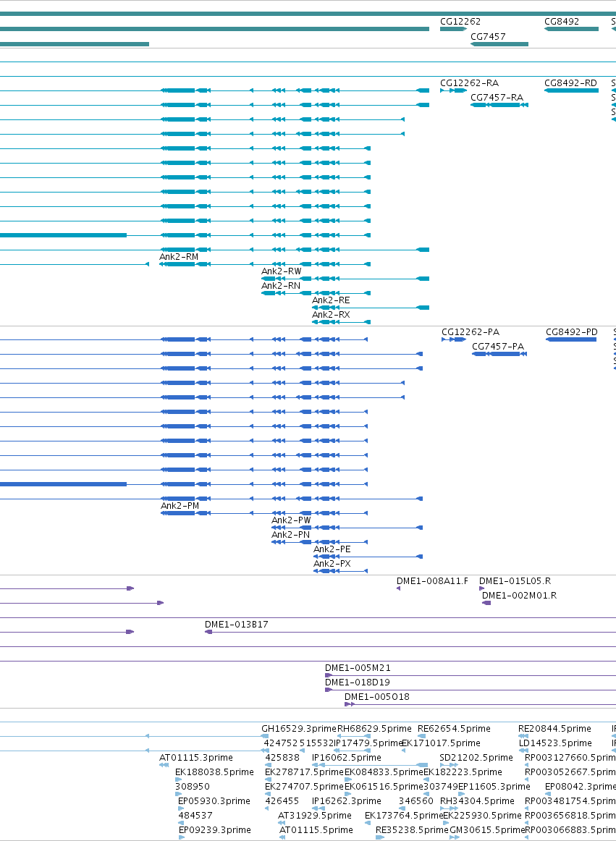This screenshot has width=616, height=841.
Task: Click the 426455 feature label
Action: (282, 801)
